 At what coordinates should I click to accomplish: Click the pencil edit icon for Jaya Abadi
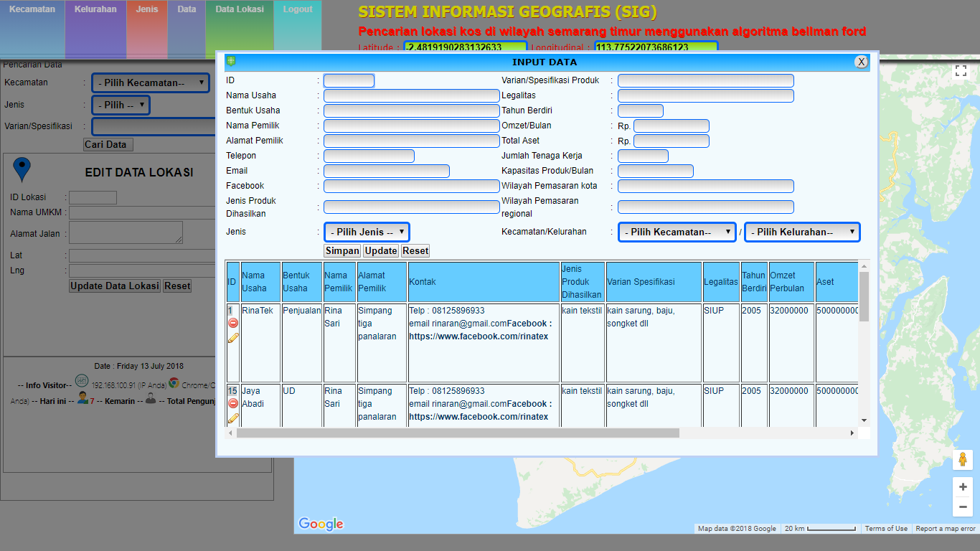[233, 418]
